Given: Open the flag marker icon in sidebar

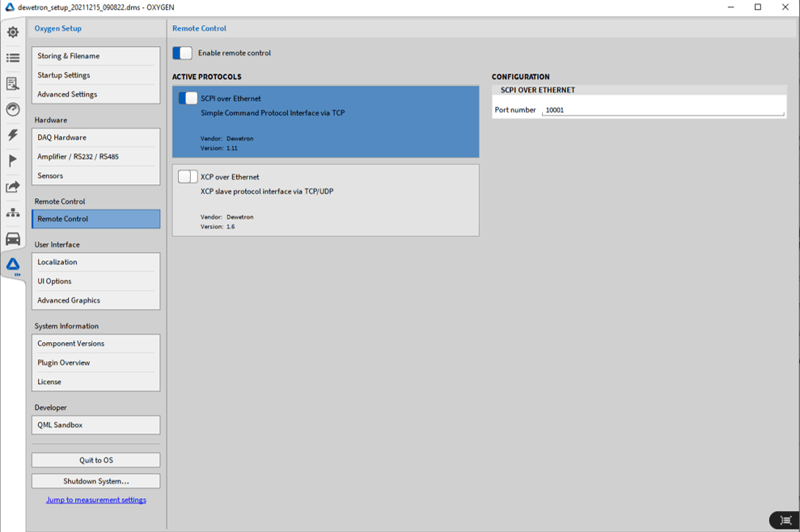Looking at the screenshot, I should (x=13, y=161).
